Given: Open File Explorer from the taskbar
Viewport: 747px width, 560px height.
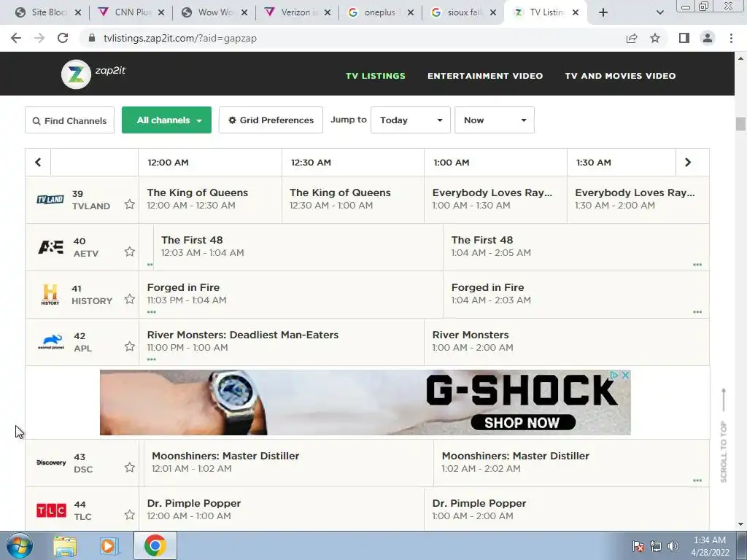Looking at the screenshot, I should 65,546.
